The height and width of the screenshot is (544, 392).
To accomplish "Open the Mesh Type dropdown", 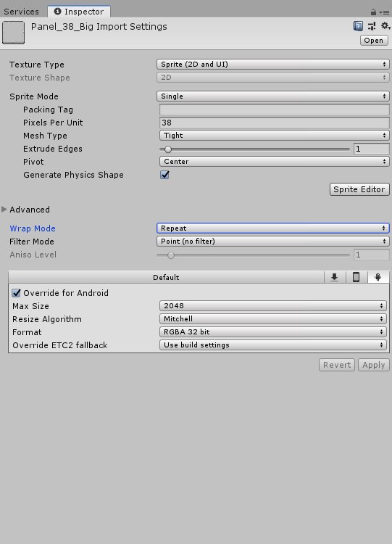I will coord(274,136).
